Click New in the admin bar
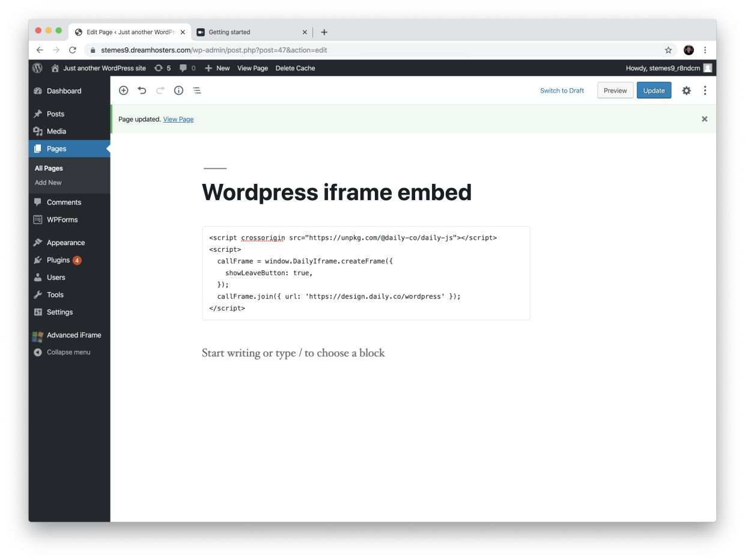Viewport: 745px width, 560px height. pos(217,68)
